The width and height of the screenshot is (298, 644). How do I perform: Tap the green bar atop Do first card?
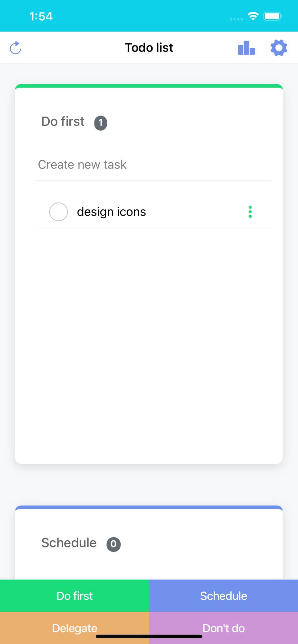[149, 86]
